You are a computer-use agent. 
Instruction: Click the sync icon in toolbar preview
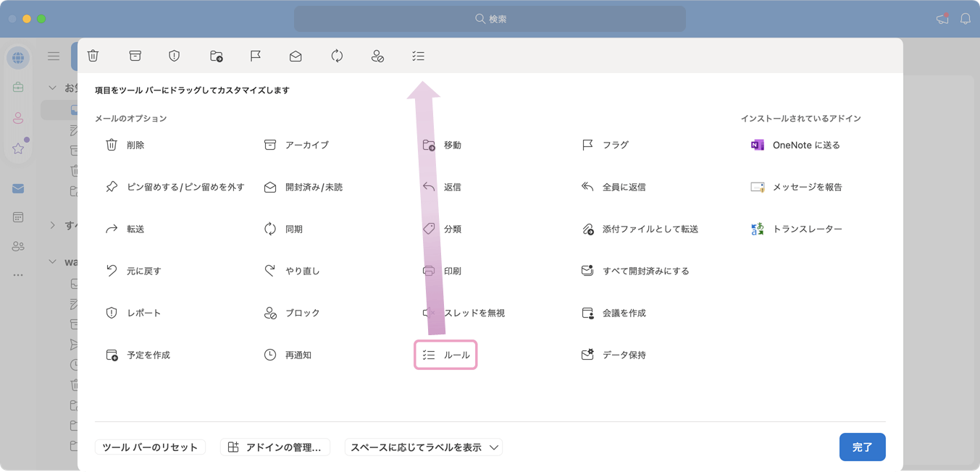(x=337, y=56)
